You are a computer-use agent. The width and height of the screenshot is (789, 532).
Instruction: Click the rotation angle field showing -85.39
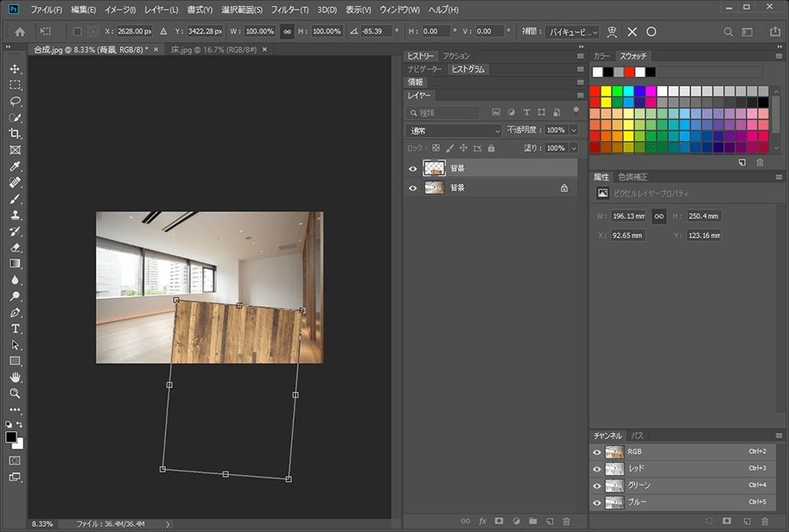tap(375, 32)
